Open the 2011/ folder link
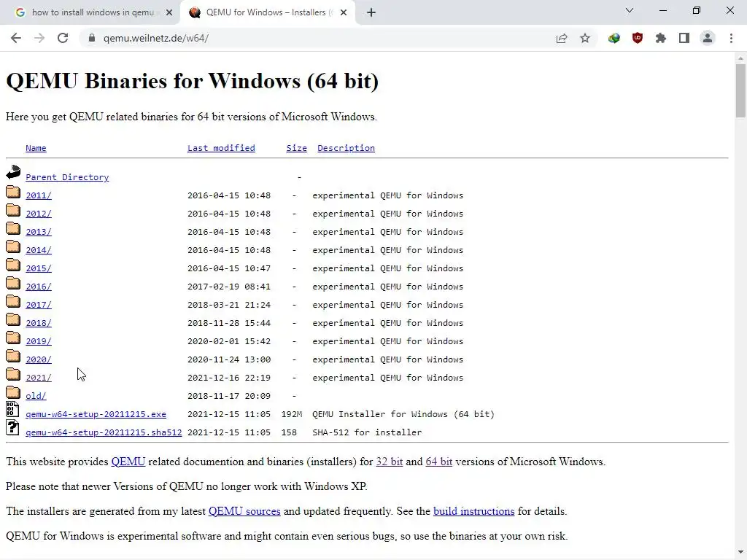Image resolution: width=747 pixels, height=560 pixels. [39, 195]
